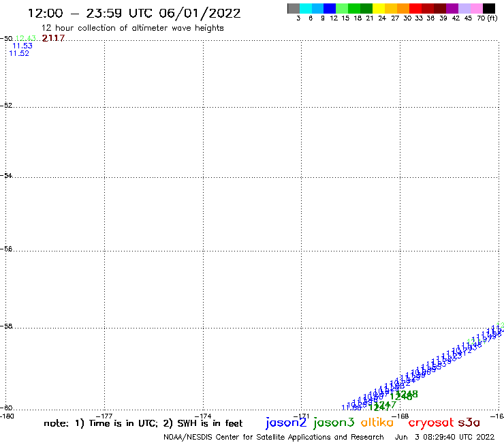504x443 pixels.
Task: Click the pink swatch in the color bar
Action: click(477, 8)
